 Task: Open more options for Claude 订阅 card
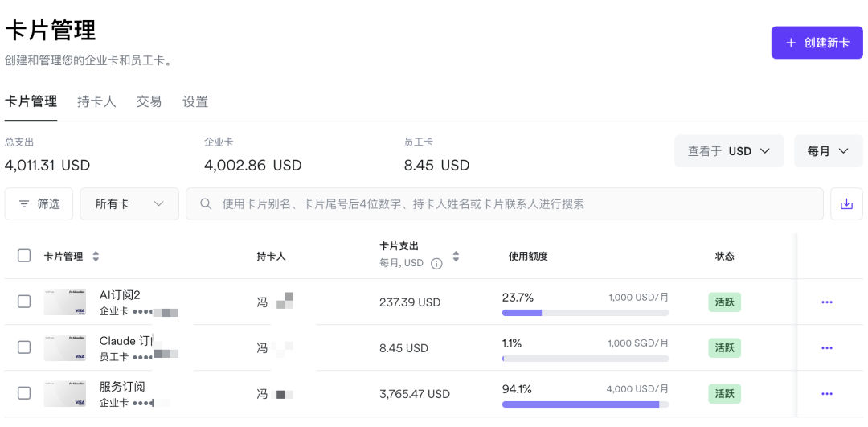827,348
